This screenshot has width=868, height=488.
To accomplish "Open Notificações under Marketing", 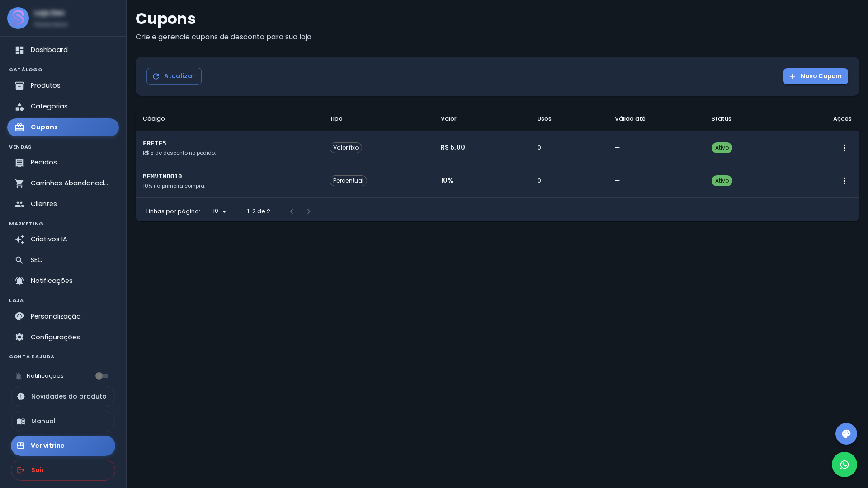I will 63,281.
